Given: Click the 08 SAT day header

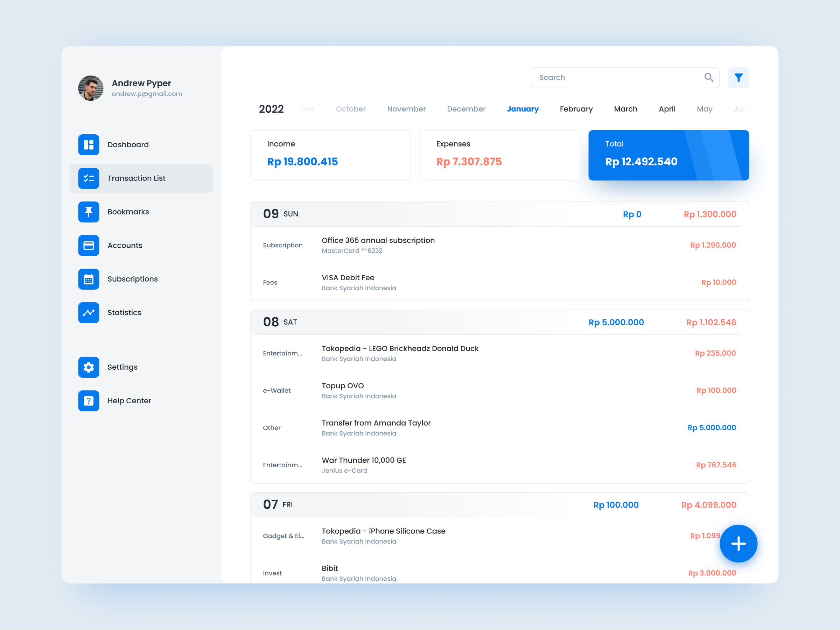Looking at the screenshot, I should pyautogui.click(x=280, y=322).
